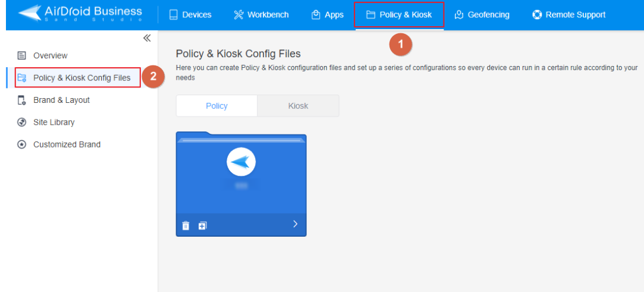Open config folder with right arrow chevron
The image size is (644, 292).
(295, 224)
